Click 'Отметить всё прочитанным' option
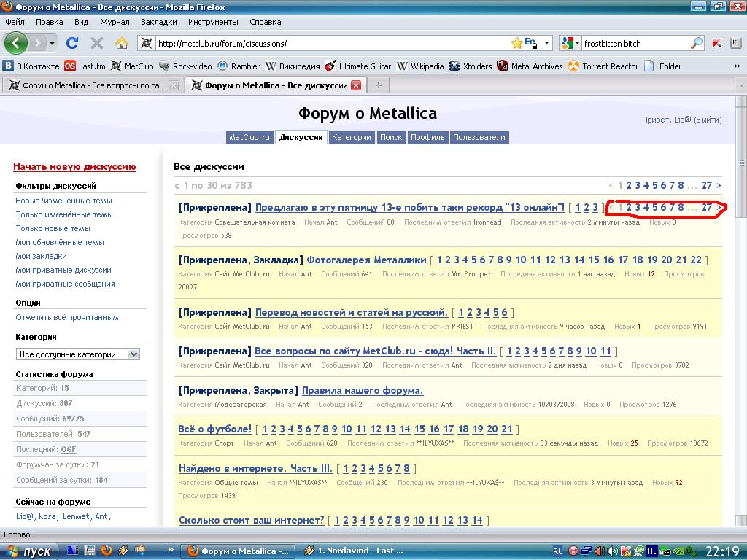 [x=67, y=317]
